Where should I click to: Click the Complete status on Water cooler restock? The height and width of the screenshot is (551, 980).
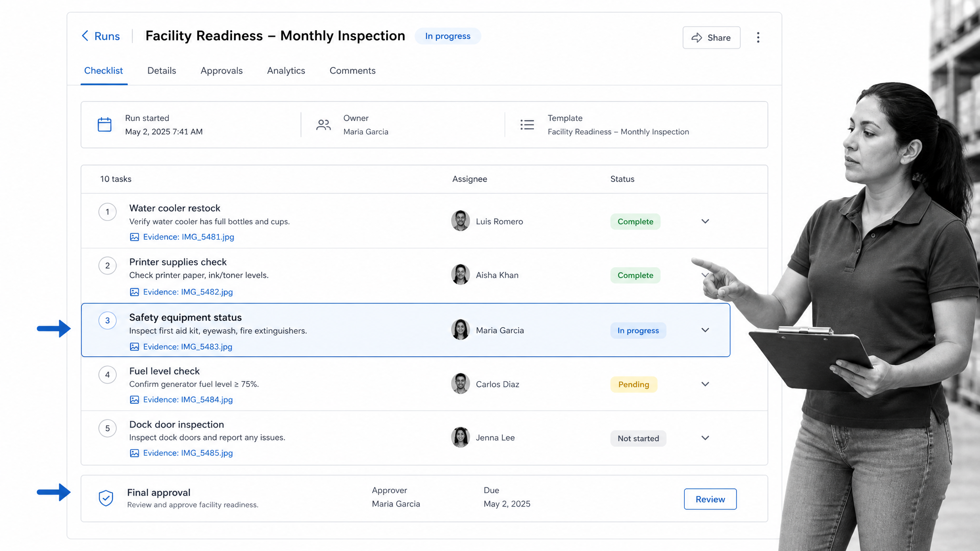[635, 221]
